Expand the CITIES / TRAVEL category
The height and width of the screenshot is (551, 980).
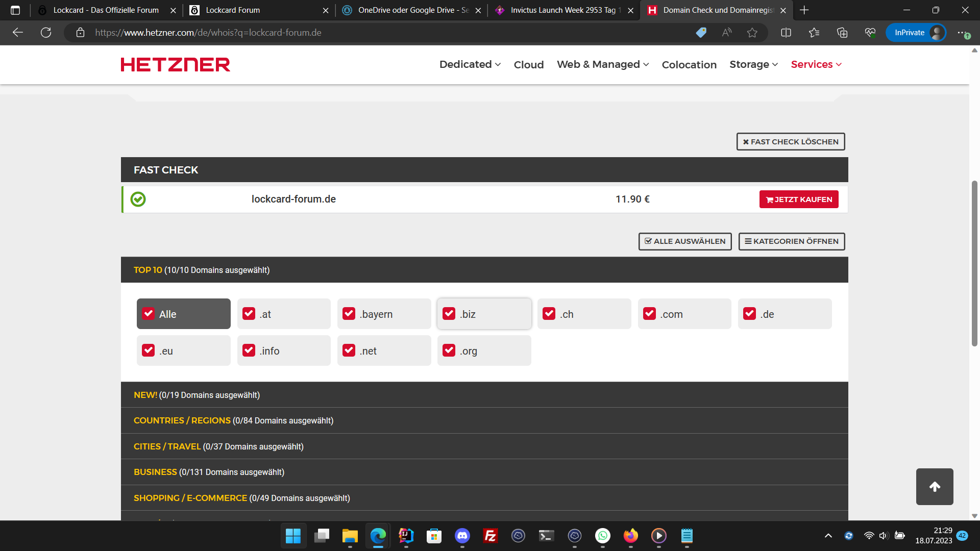pos(484,446)
